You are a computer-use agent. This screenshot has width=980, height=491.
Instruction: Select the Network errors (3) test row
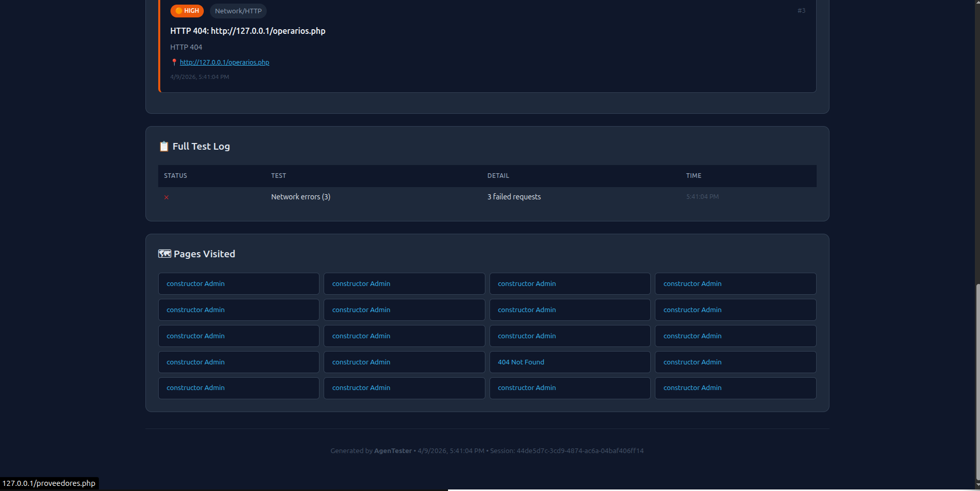pyautogui.click(x=301, y=197)
